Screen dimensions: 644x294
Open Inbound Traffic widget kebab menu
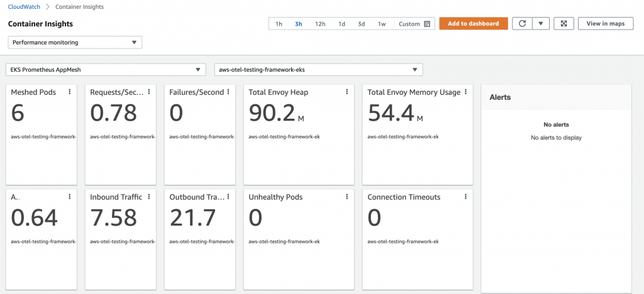[x=148, y=197]
